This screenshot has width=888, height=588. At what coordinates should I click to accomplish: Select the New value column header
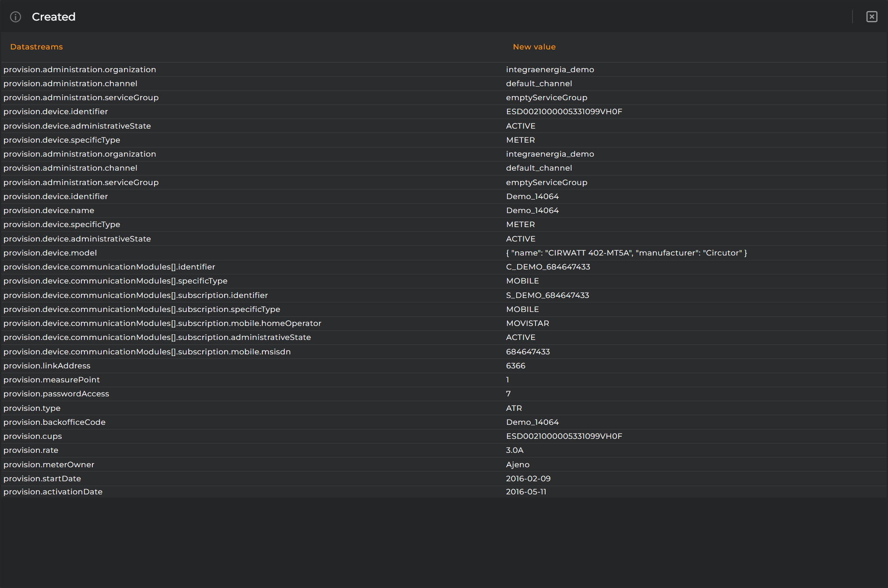(x=534, y=47)
